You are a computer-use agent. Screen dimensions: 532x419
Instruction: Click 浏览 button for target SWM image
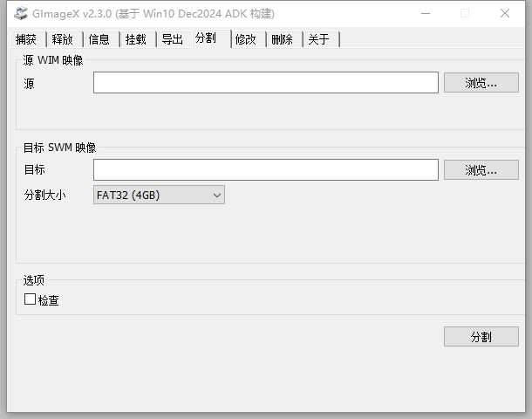click(481, 169)
